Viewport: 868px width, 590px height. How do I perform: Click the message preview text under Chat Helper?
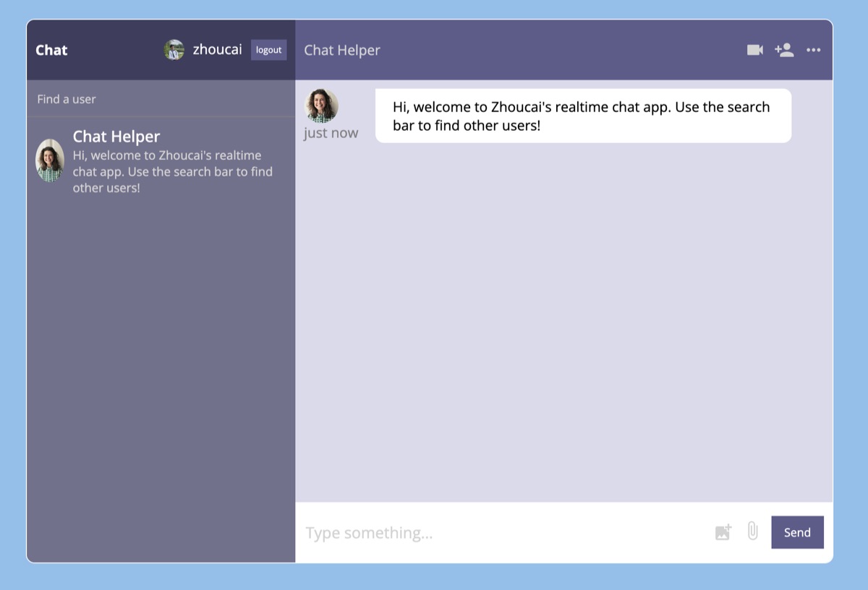tap(173, 171)
